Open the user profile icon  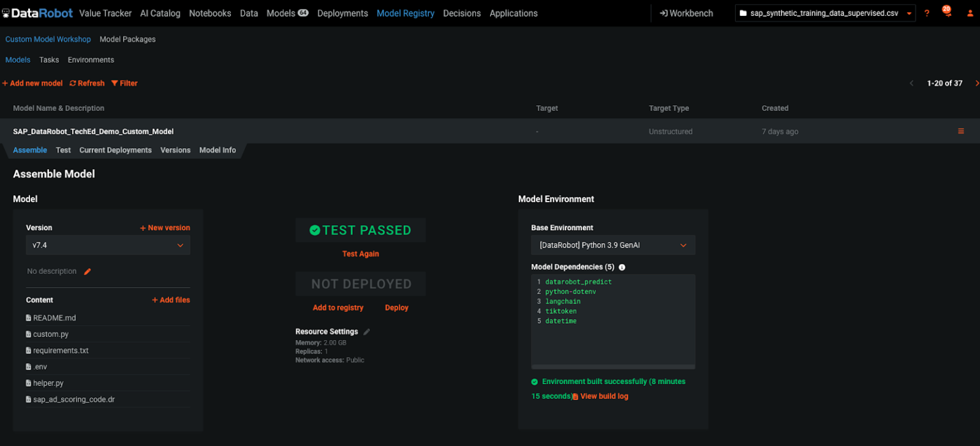970,13
